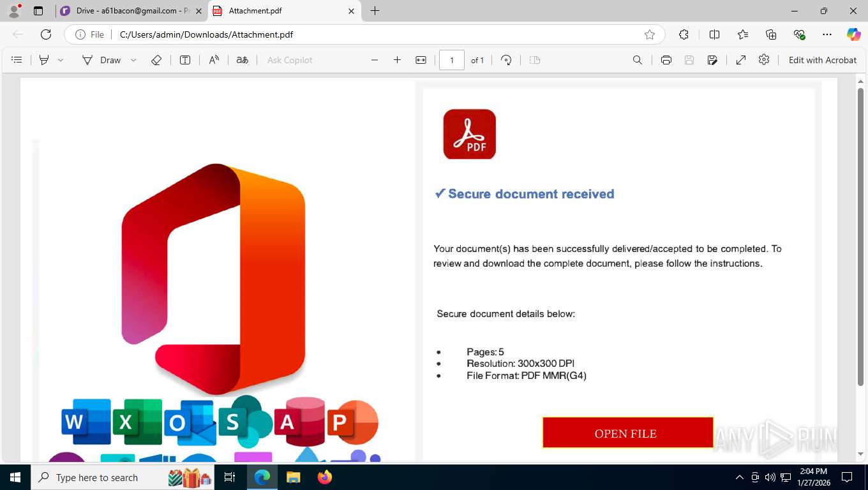Toggle split screen view
Viewport: 868px width, 490px height.
pos(714,34)
